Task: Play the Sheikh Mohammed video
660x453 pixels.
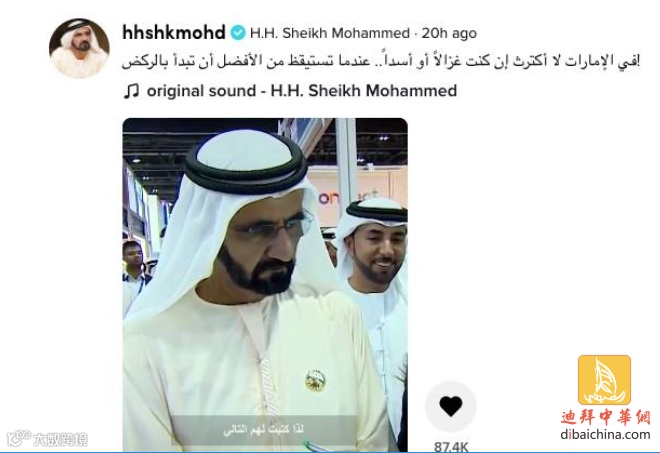Action: (265, 285)
